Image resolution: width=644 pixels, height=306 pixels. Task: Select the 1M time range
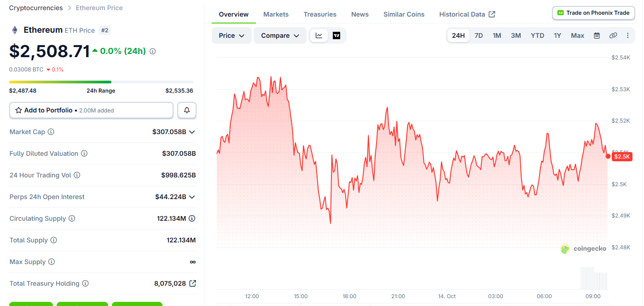[x=497, y=35]
